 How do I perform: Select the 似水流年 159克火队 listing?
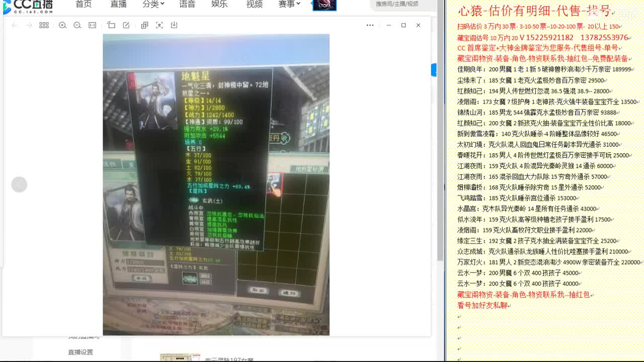tap(534, 220)
